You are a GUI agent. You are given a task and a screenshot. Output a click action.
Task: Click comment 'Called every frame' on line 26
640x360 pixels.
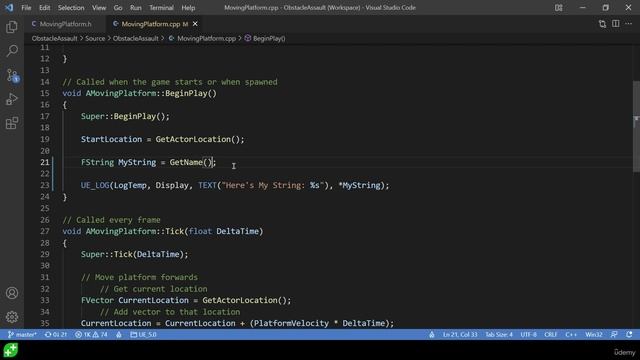pos(111,220)
